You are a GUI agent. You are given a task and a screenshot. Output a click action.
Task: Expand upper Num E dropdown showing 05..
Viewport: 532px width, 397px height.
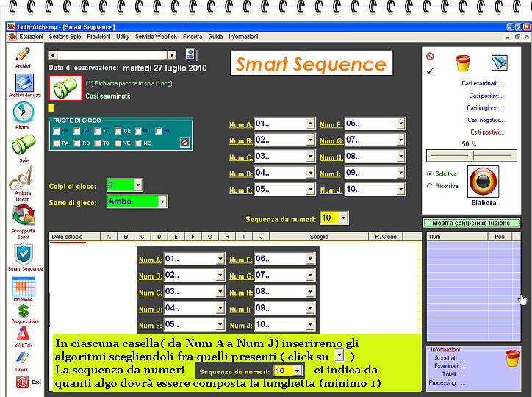click(310, 190)
